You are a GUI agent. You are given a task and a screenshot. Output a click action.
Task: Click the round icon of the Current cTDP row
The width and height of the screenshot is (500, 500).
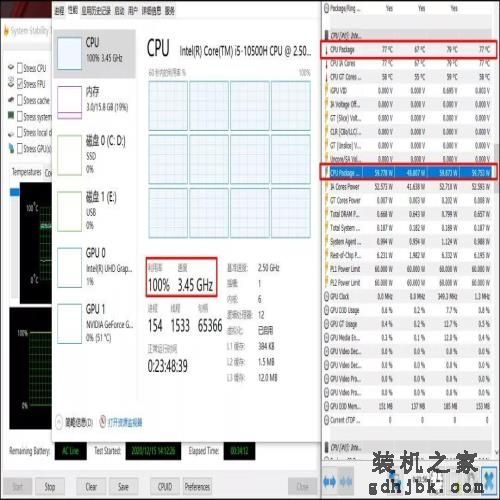pyautogui.click(x=327, y=420)
